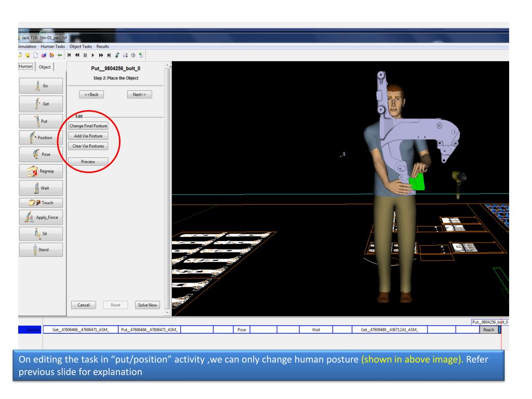Click the Go human task icon
Image resolution: width=532 pixels, height=399 pixels.
click(41, 86)
